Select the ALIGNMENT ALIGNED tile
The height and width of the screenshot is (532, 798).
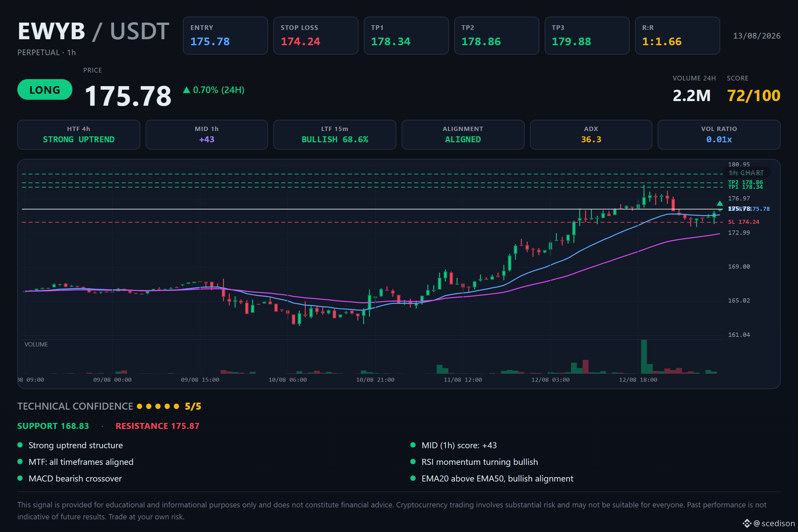pyautogui.click(x=463, y=135)
